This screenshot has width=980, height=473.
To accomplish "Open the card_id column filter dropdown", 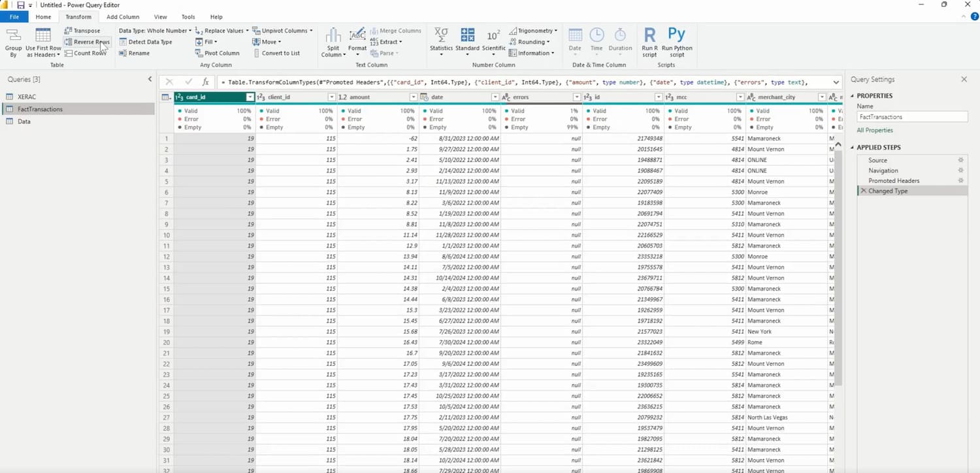I will click(250, 97).
